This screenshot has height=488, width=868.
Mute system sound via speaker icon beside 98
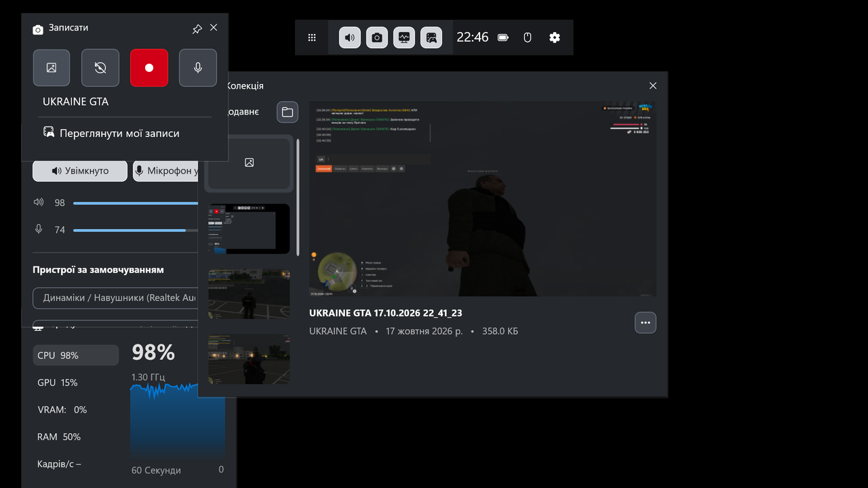tap(39, 203)
